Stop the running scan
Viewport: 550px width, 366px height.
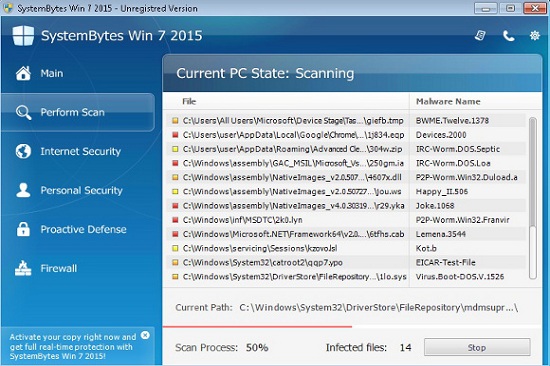tap(477, 347)
